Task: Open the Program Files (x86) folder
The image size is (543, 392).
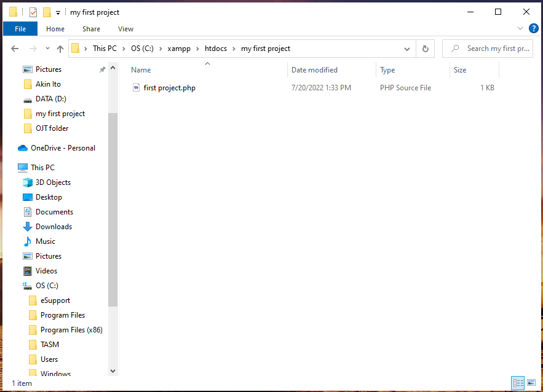Action: pyautogui.click(x=71, y=330)
